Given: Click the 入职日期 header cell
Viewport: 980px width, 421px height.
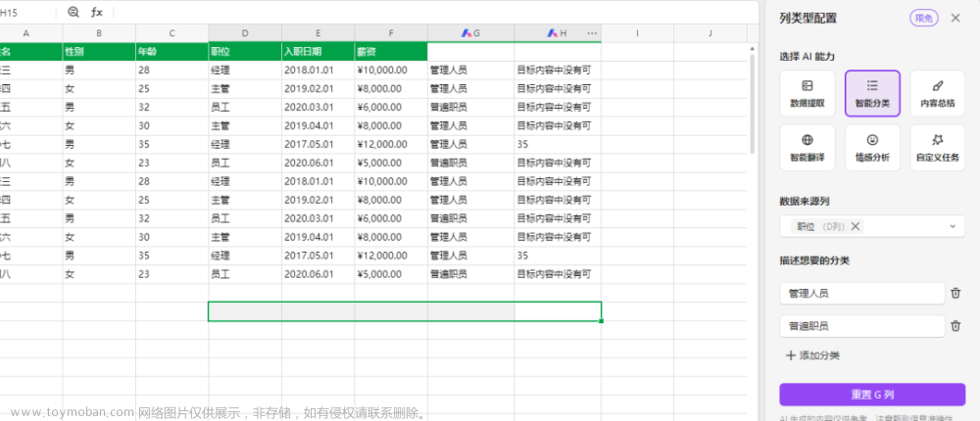Looking at the screenshot, I should [318, 52].
